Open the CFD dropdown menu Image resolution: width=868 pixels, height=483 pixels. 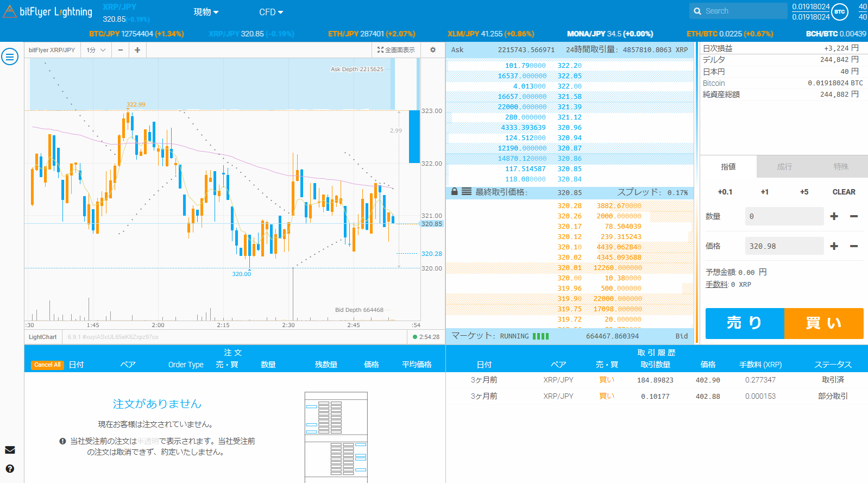pyautogui.click(x=271, y=12)
